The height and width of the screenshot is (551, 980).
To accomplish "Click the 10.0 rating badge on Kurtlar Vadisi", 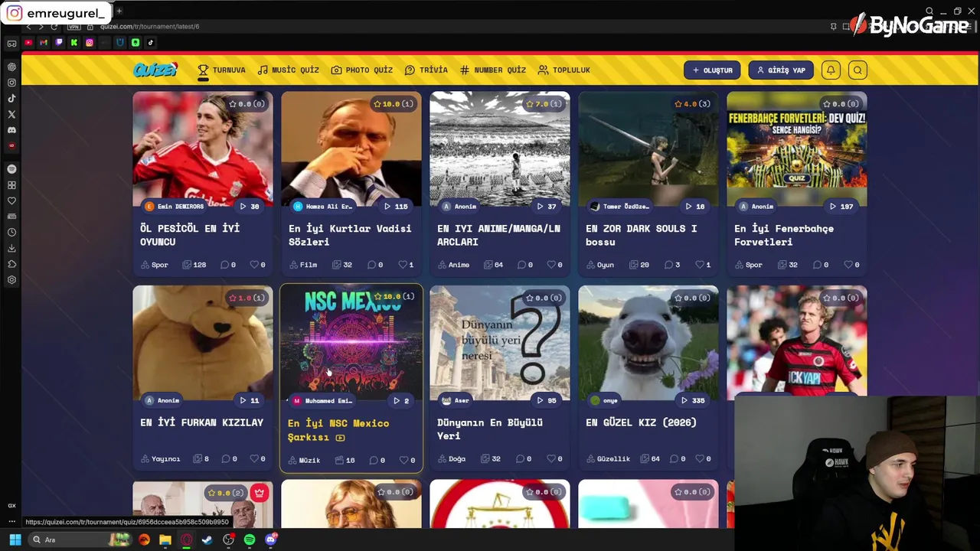I will (394, 103).
